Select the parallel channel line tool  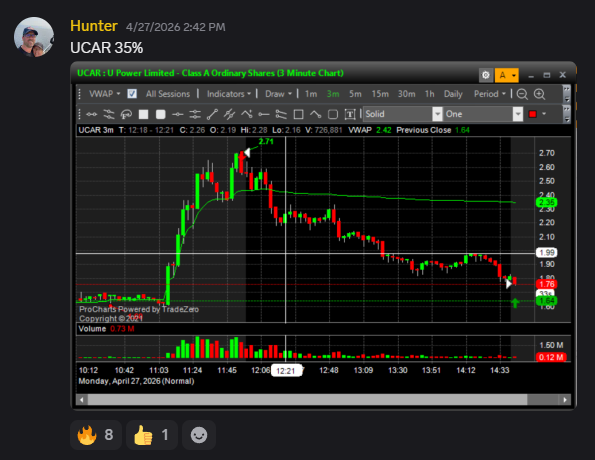point(229,114)
